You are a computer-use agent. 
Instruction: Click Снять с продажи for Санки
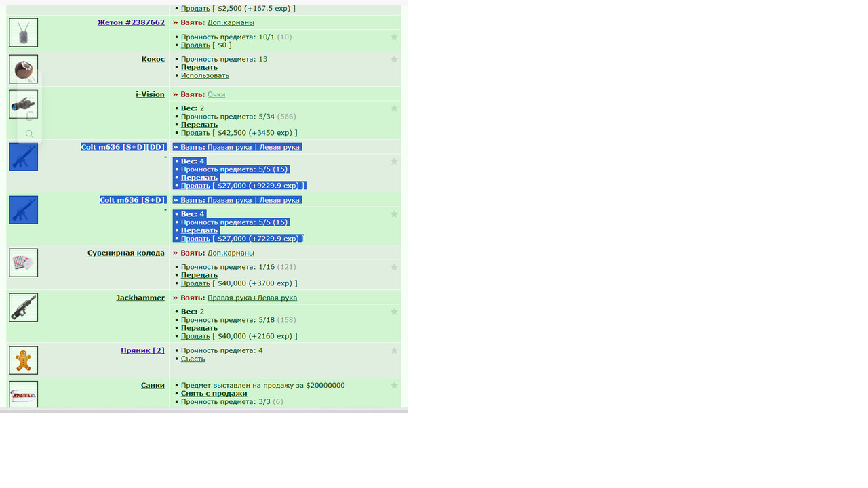tap(214, 394)
